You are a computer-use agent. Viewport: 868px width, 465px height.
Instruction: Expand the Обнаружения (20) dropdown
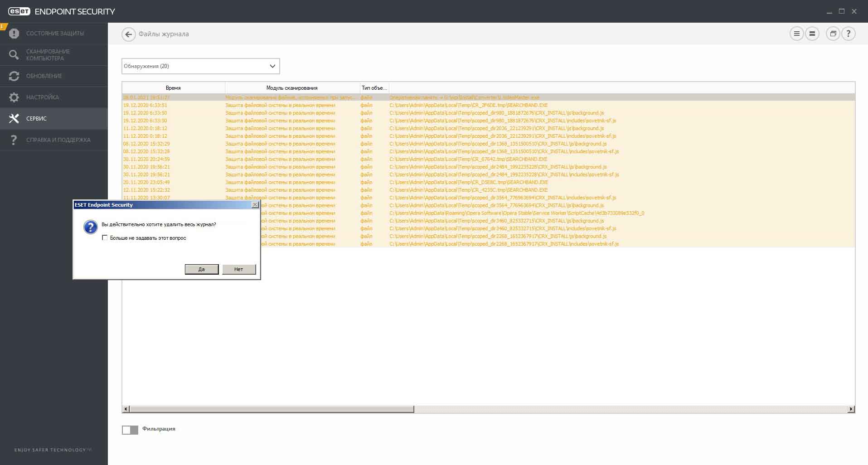tap(200, 66)
